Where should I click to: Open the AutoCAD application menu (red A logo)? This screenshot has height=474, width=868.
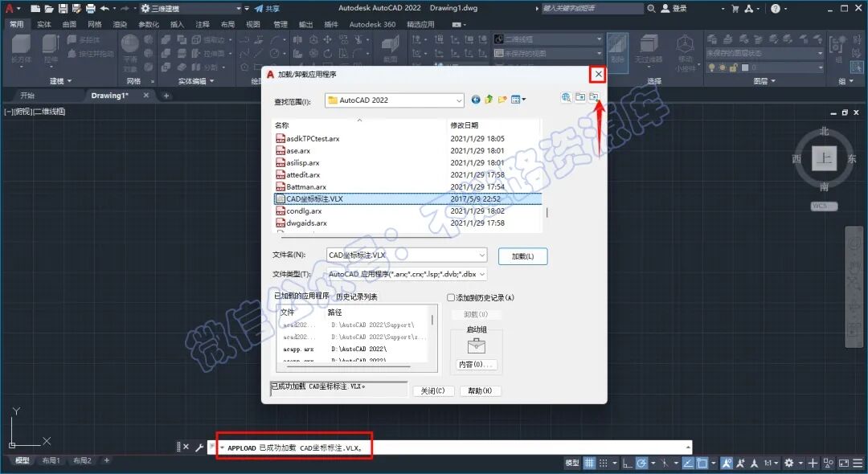[x=10, y=8]
